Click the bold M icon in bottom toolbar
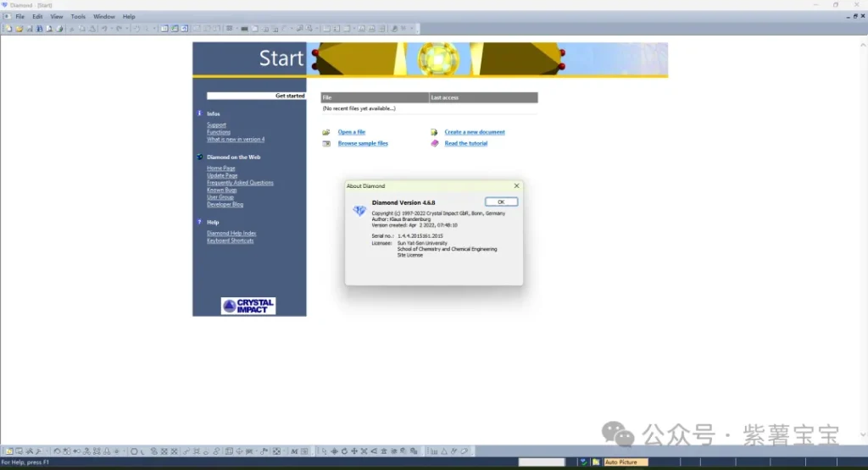868x470 pixels. [x=294, y=451]
